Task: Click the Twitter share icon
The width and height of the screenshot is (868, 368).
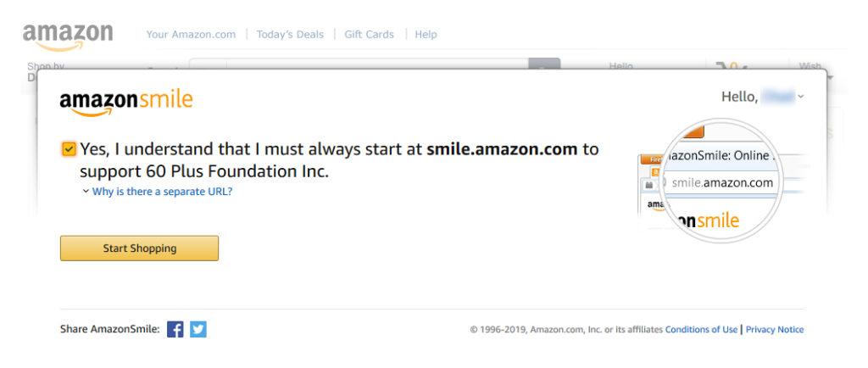Action: click(x=198, y=329)
